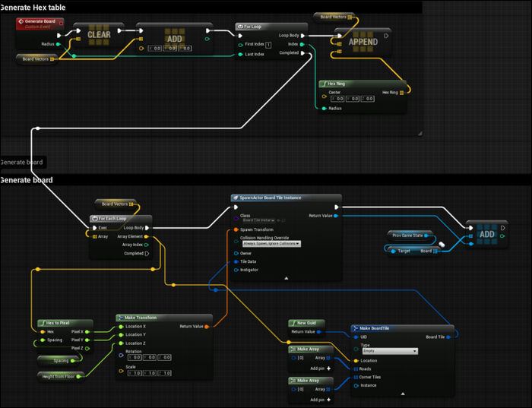The image size is (532, 408).
Task: Grab the Generate Hex table comment corner handle
Action: pyautogui.click(x=420, y=133)
